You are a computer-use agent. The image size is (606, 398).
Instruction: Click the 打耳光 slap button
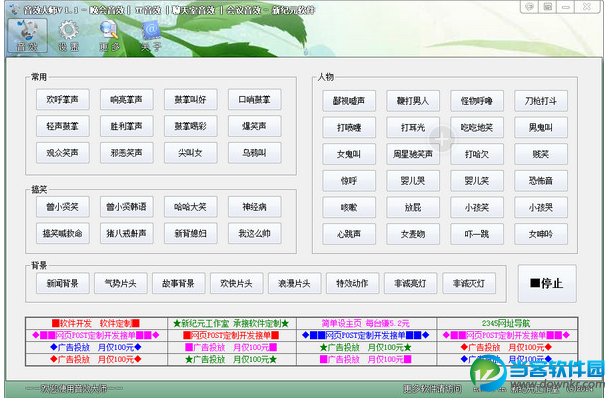pos(413,128)
